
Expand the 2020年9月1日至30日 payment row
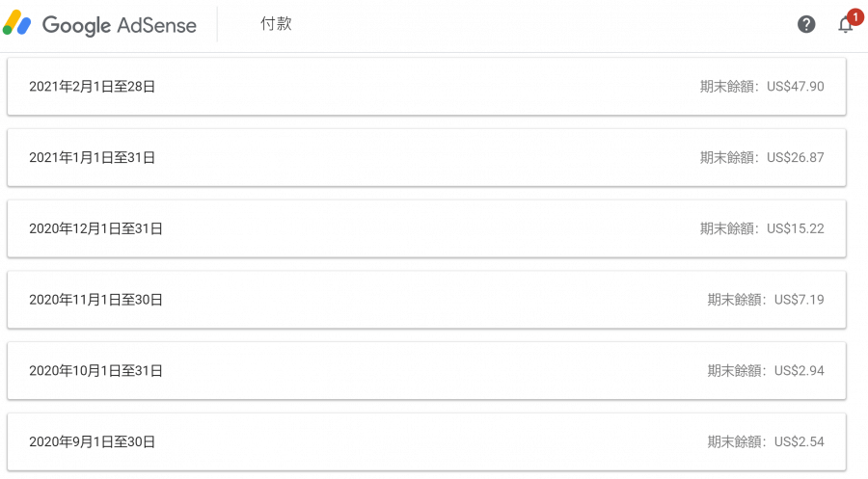coord(426,442)
